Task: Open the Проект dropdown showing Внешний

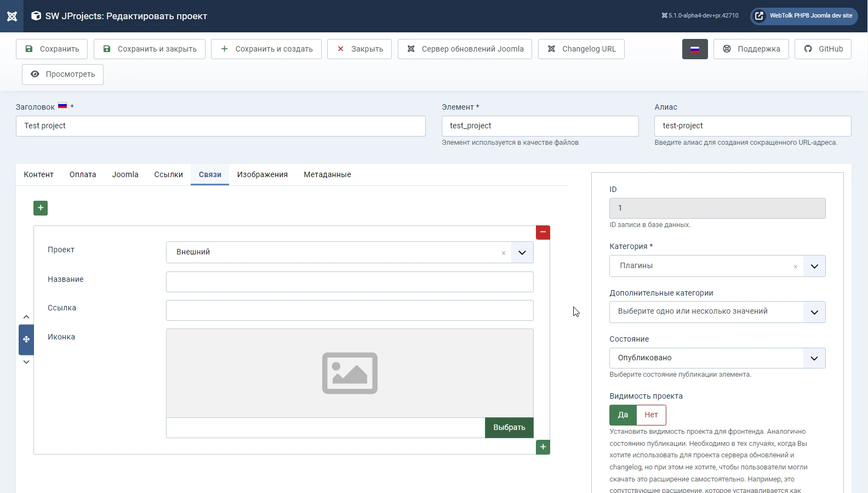Action: click(350, 252)
